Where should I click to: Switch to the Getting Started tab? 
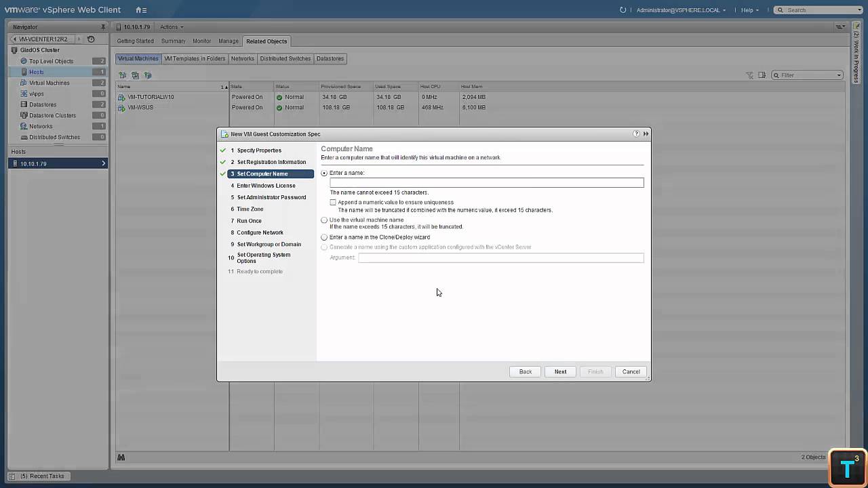coord(136,41)
